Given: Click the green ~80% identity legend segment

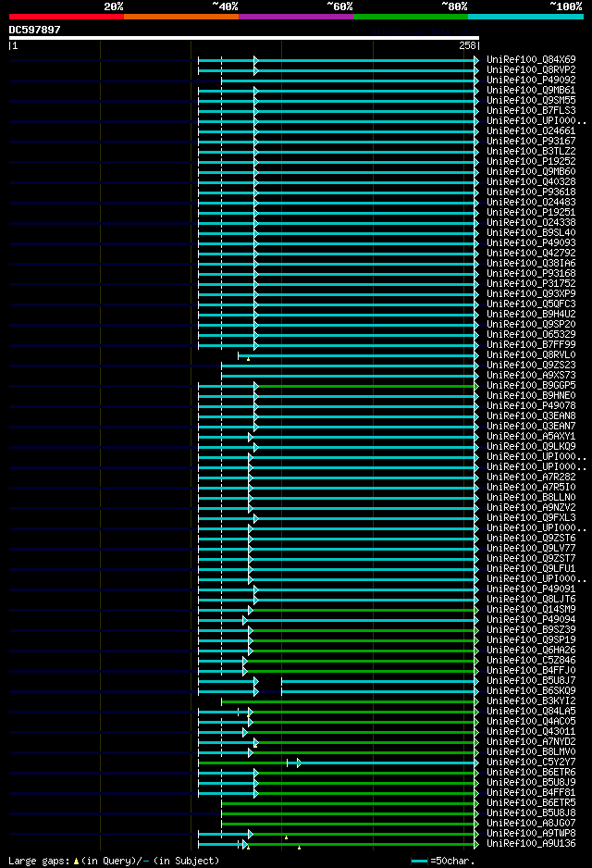Looking at the screenshot, I should click(411, 17).
